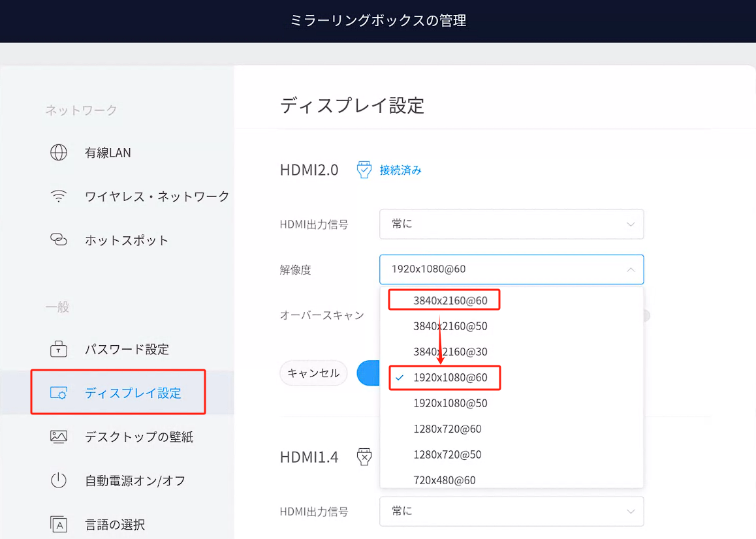This screenshot has width=756, height=539.
Task: Select the 720x480@60 resolution entry
Action: click(445, 480)
